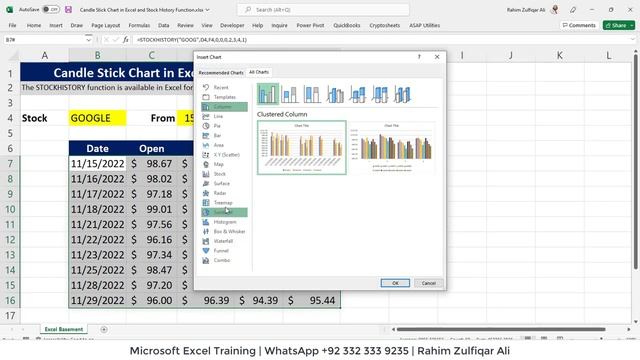This screenshot has height=360, width=640.
Task: Select the first Clustered Column preview thumbnail
Action: click(302, 148)
